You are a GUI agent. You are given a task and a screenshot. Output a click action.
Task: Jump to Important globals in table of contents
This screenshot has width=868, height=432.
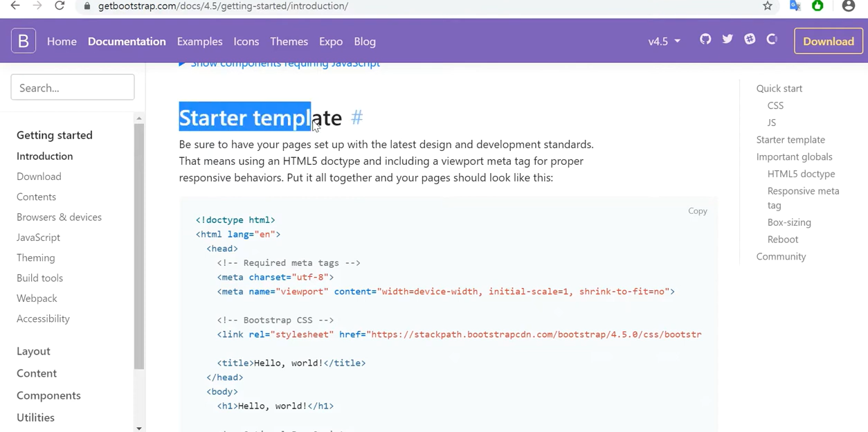794,157
